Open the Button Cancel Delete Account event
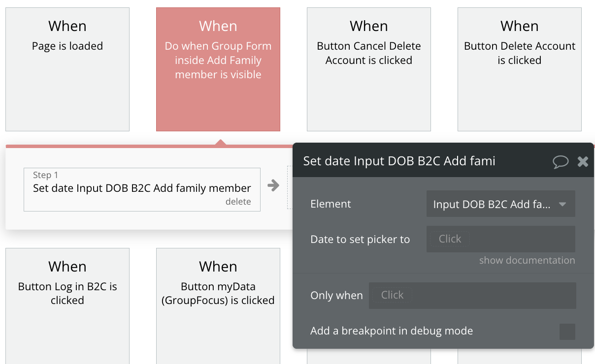Viewport: 595px width, 364px height. (369, 69)
